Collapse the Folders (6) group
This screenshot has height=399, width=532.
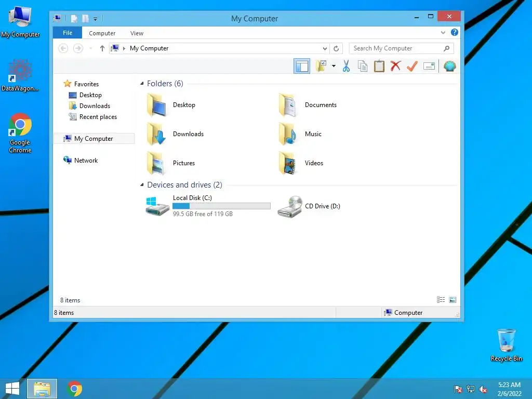[142, 84]
